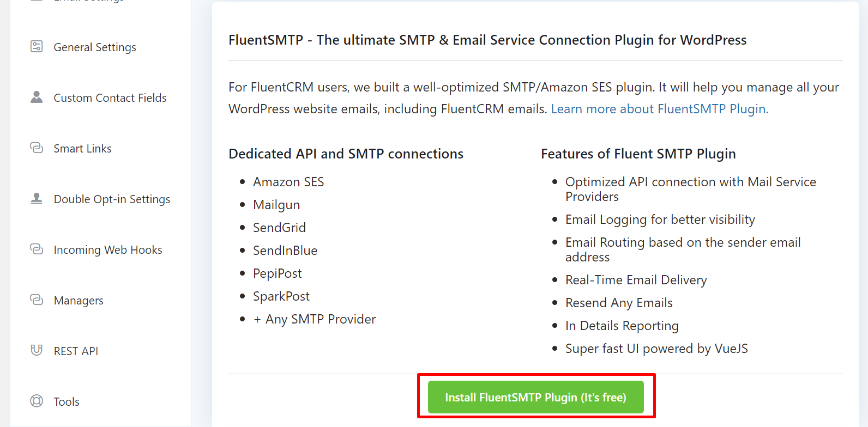This screenshot has width=868, height=427.
Task: Click the Incoming Web Hooks icon
Action: point(36,249)
